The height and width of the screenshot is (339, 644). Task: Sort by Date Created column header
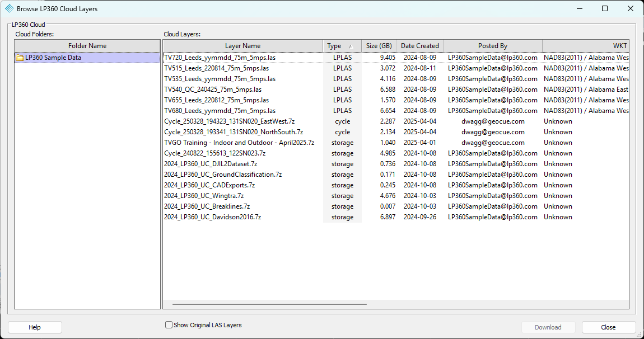click(420, 46)
